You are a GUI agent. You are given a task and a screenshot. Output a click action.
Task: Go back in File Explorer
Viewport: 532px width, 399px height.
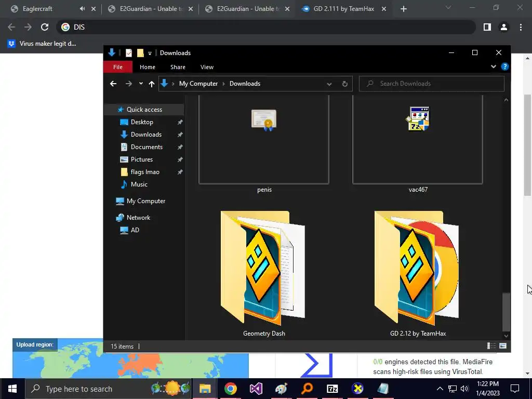point(113,84)
